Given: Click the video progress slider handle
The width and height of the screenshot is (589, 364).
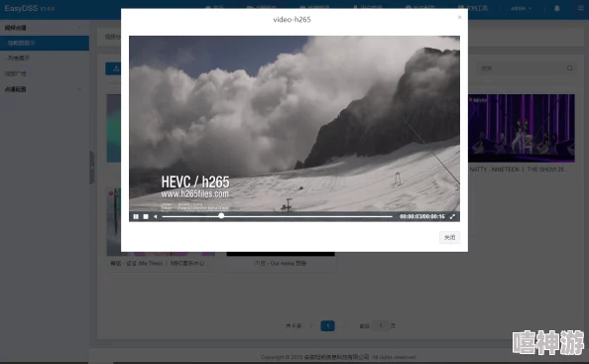Looking at the screenshot, I should pos(221,215).
